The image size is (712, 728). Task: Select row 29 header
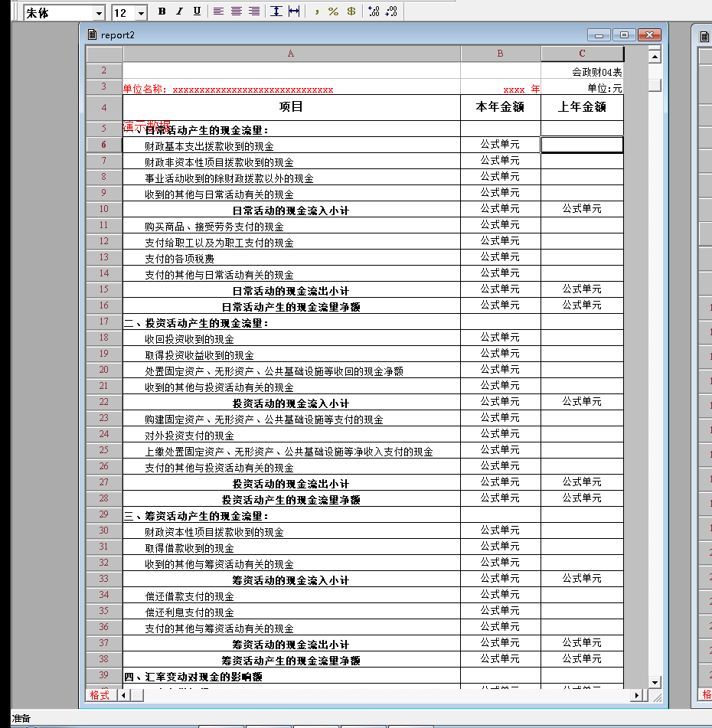pos(104,514)
